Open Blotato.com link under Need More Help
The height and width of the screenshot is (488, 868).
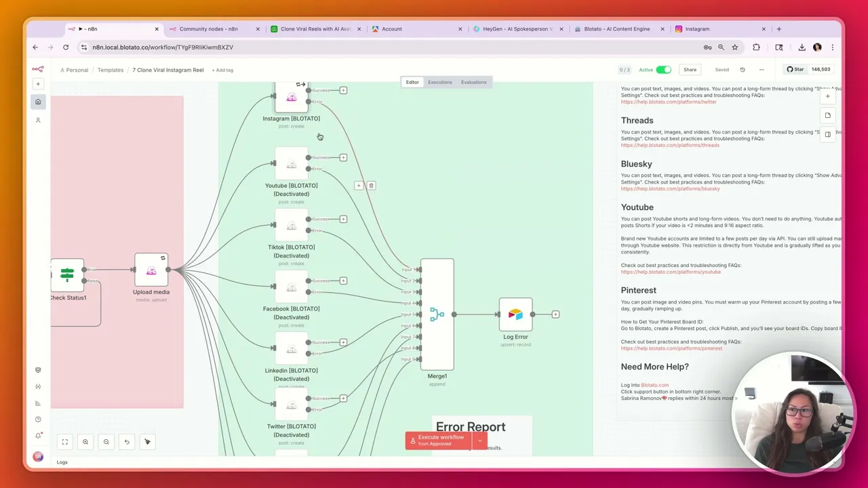click(654, 385)
